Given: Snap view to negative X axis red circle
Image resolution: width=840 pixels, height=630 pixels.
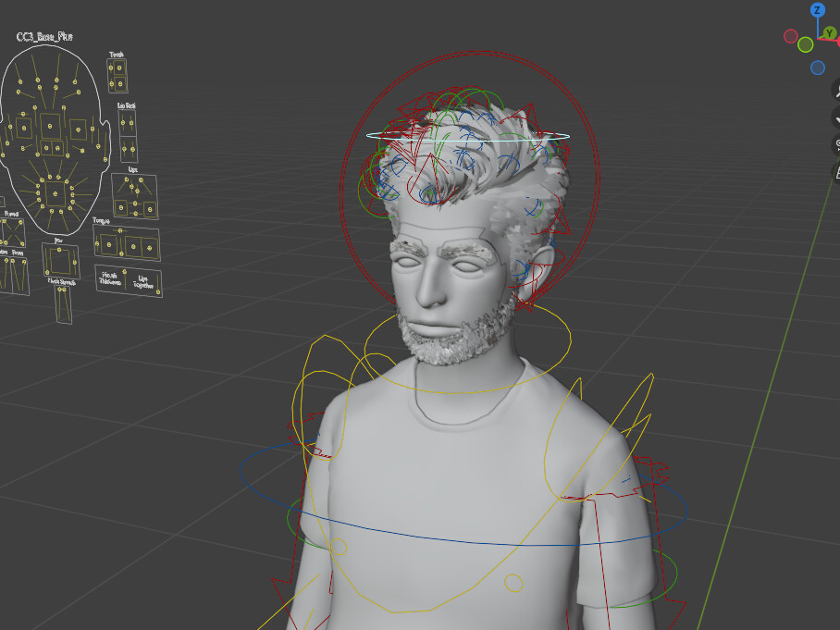Looking at the screenshot, I should coord(791,36).
